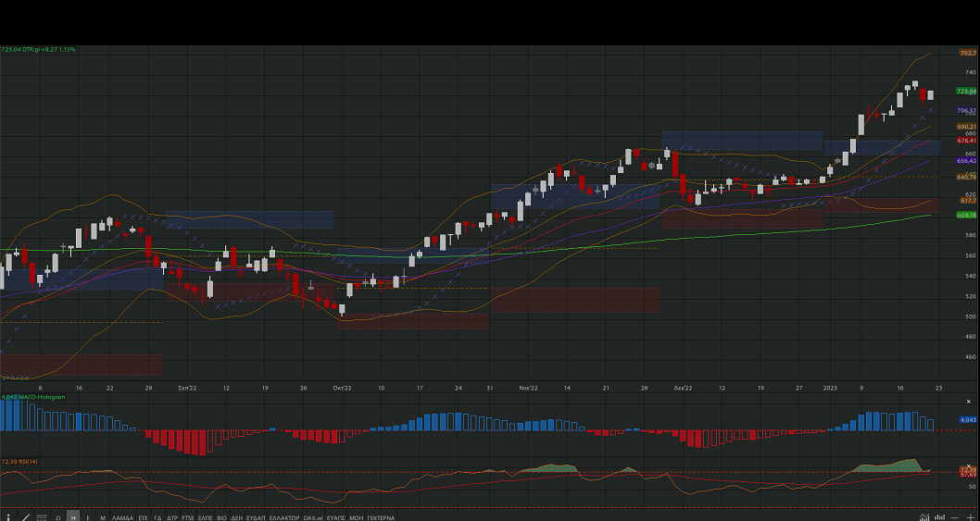Click the green 725,04 current price tag
The width and height of the screenshot is (980, 521).
tap(966, 92)
